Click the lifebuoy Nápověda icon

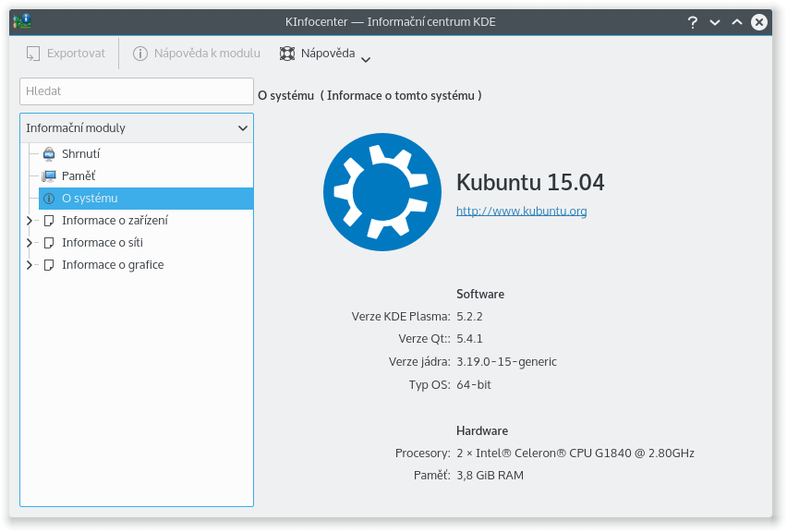287,54
